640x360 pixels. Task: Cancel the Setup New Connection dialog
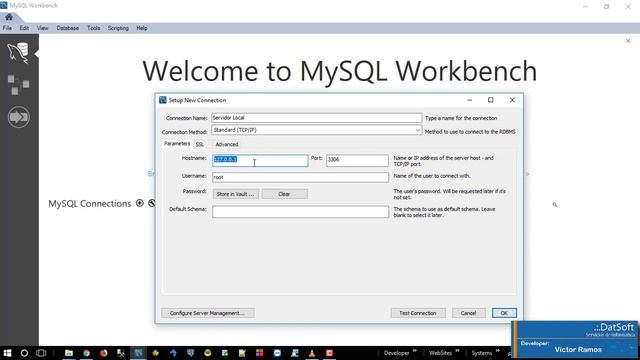469,313
